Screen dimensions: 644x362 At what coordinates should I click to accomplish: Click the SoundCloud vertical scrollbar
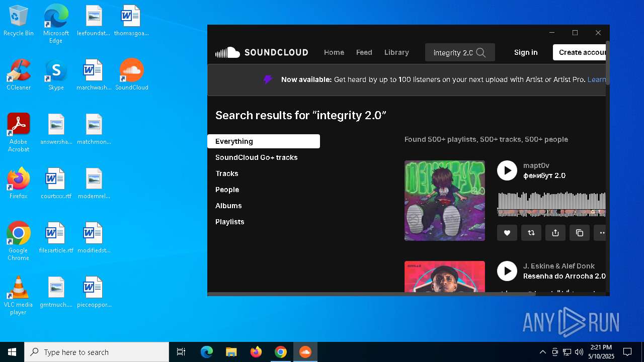(x=608, y=63)
